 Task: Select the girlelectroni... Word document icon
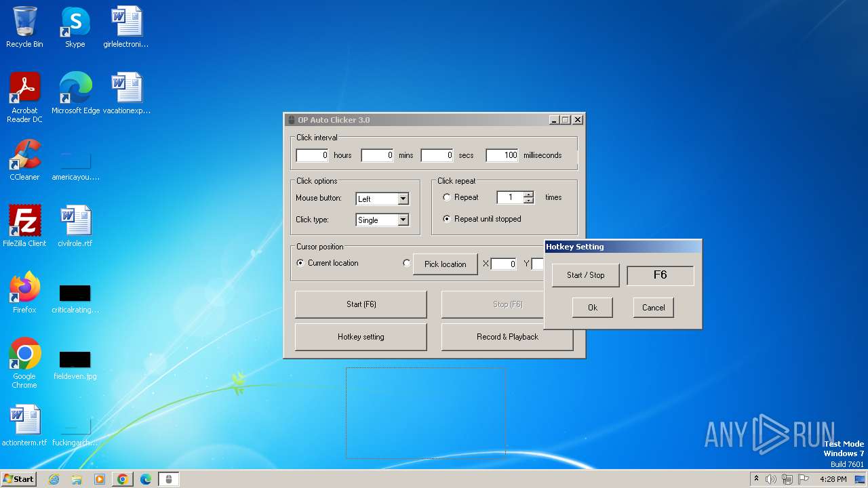(126, 27)
